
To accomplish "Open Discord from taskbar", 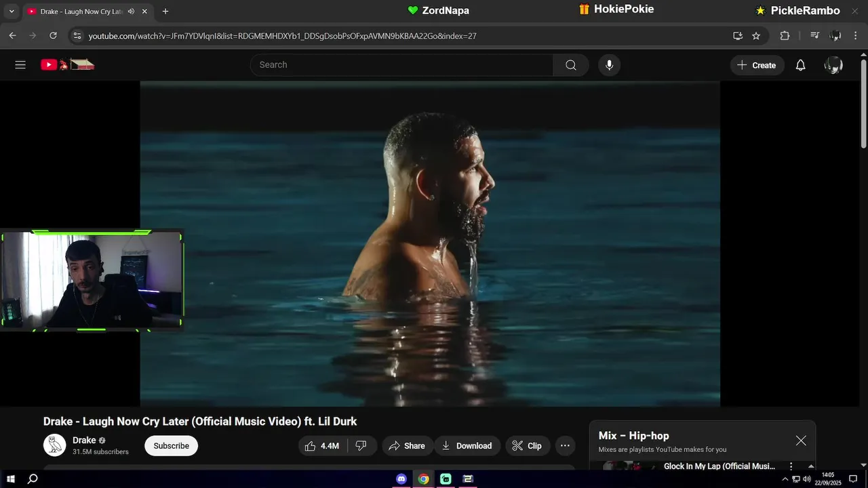I will click(401, 479).
